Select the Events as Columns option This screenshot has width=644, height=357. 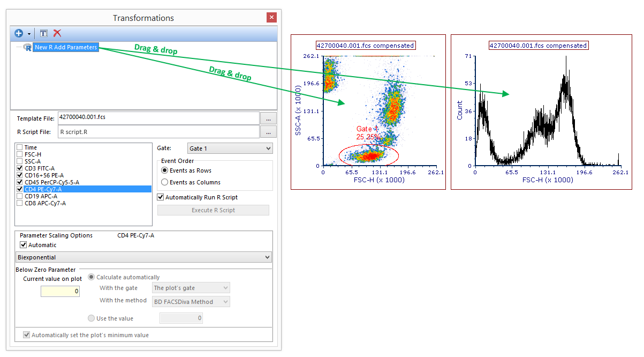pos(165,182)
